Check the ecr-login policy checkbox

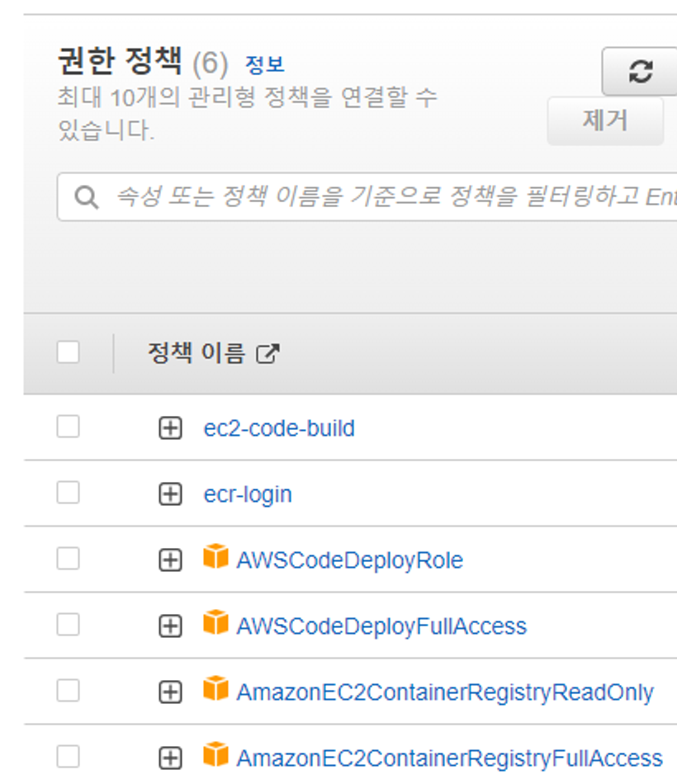coord(70,494)
